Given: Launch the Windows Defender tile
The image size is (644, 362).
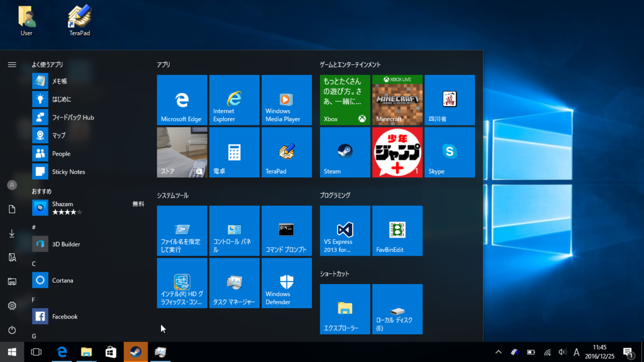Looking at the screenshot, I should coord(287,283).
